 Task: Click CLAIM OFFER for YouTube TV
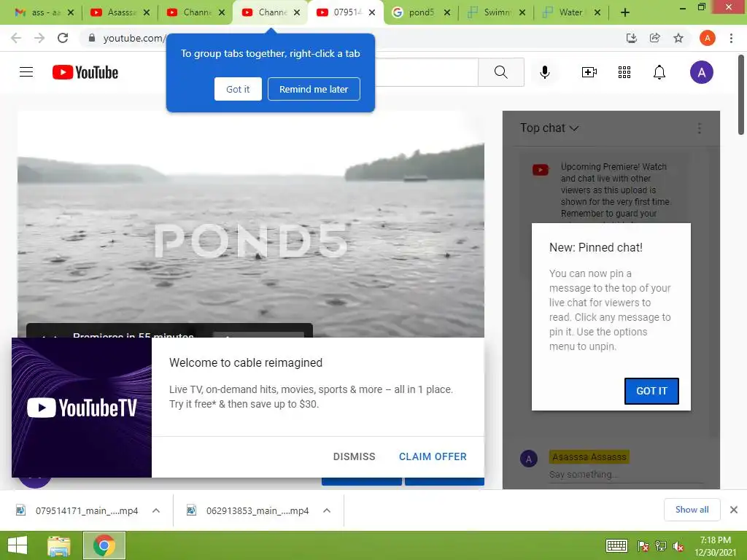(x=433, y=456)
